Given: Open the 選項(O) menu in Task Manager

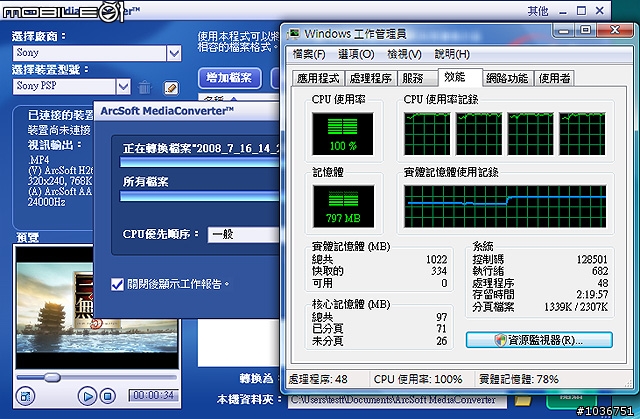Looking at the screenshot, I should click(x=356, y=54).
